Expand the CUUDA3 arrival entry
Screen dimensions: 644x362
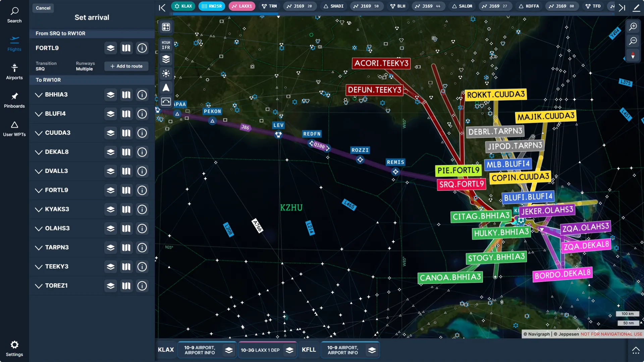(x=38, y=133)
